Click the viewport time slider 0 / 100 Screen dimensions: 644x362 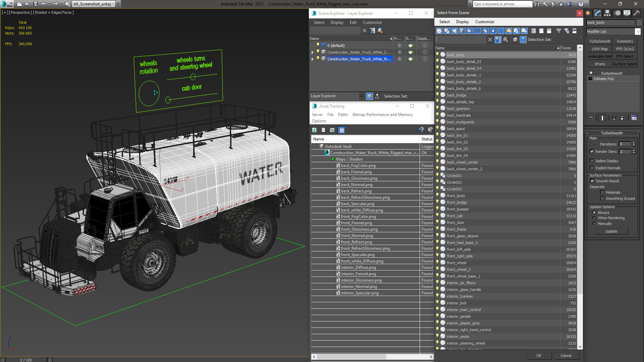(26, 360)
